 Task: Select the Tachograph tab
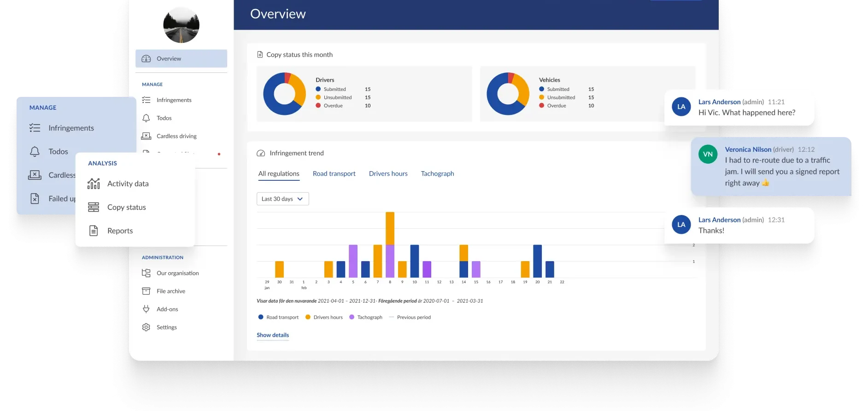[437, 173]
